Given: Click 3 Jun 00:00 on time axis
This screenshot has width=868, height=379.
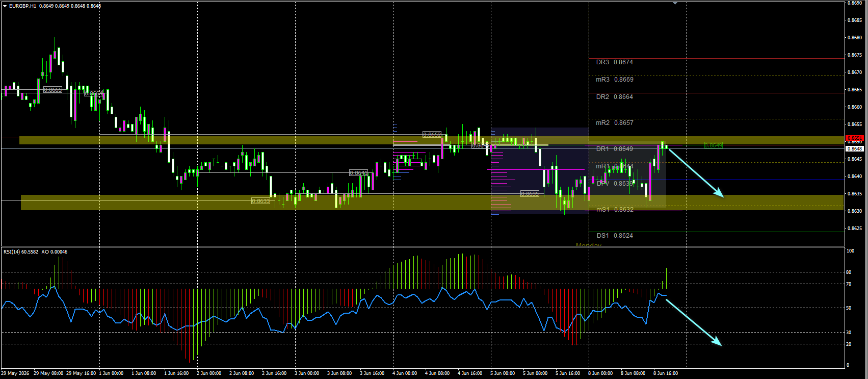Looking at the screenshot, I should click(x=307, y=373).
